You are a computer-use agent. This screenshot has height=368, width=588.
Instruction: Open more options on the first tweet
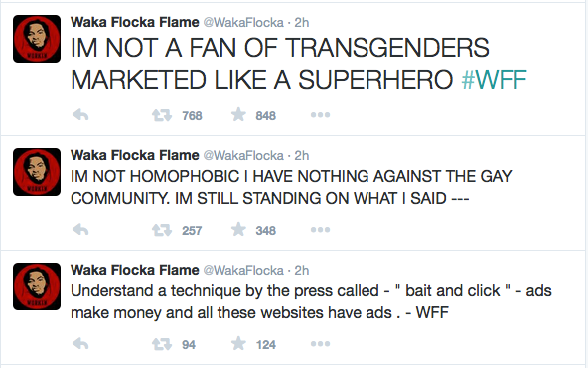click(320, 115)
